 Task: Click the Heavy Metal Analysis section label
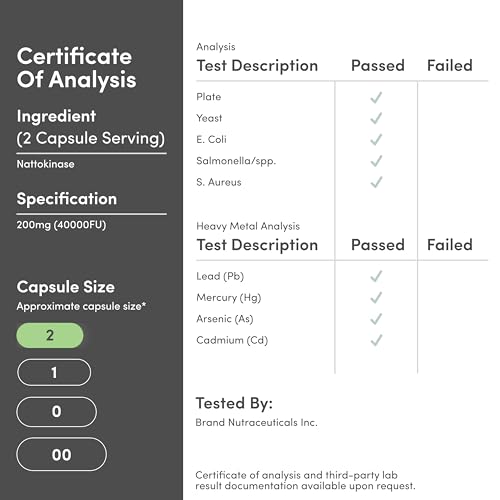coord(248,226)
